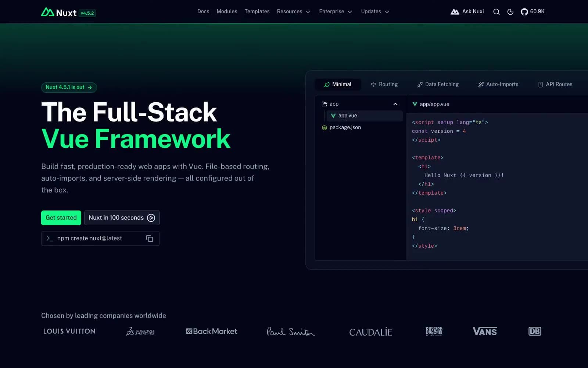Image resolution: width=588 pixels, height=368 pixels.
Task: Play Nuxt in 100 seconds video
Action: pos(122,218)
